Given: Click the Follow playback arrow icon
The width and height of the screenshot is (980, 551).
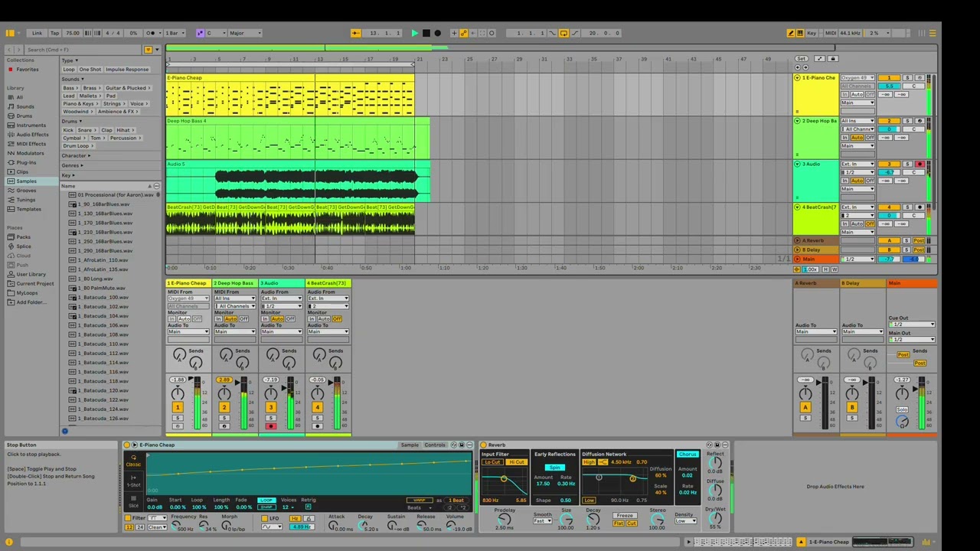Looking at the screenshot, I should [x=355, y=33].
